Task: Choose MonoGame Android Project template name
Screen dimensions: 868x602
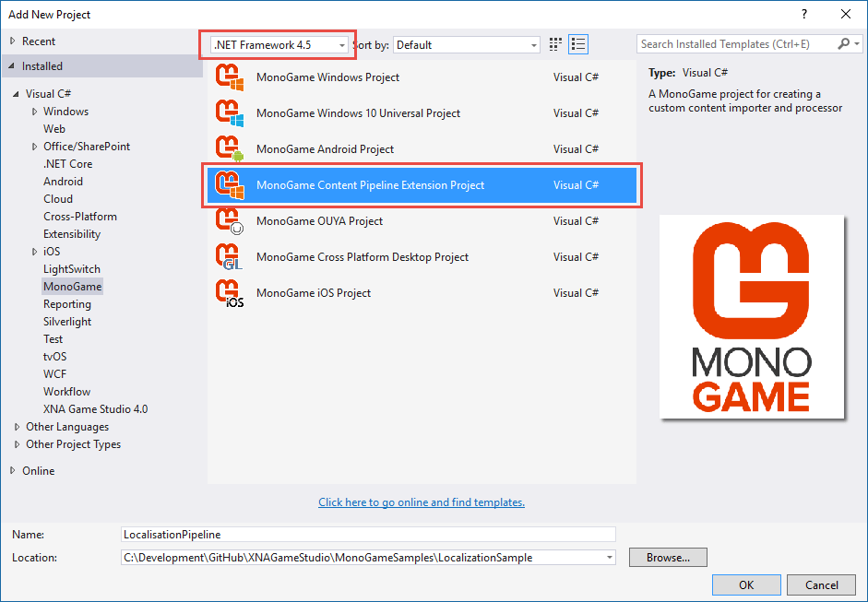Action: pyautogui.click(x=325, y=149)
